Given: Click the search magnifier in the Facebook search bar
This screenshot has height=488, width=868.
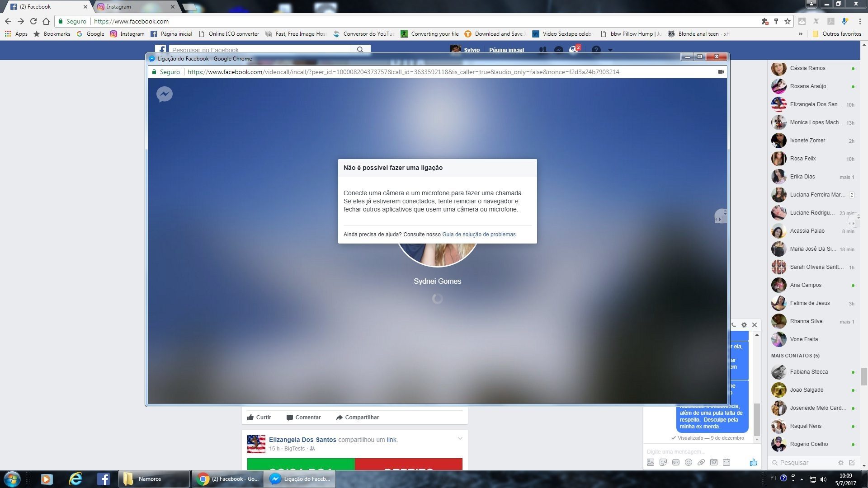Looking at the screenshot, I should (x=360, y=50).
